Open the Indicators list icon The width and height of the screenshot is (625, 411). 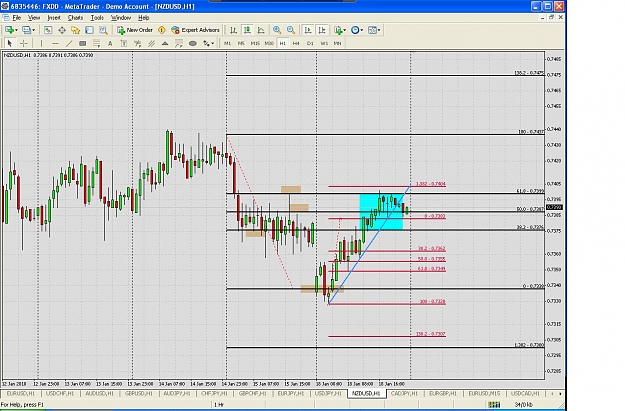[x=338, y=30]
